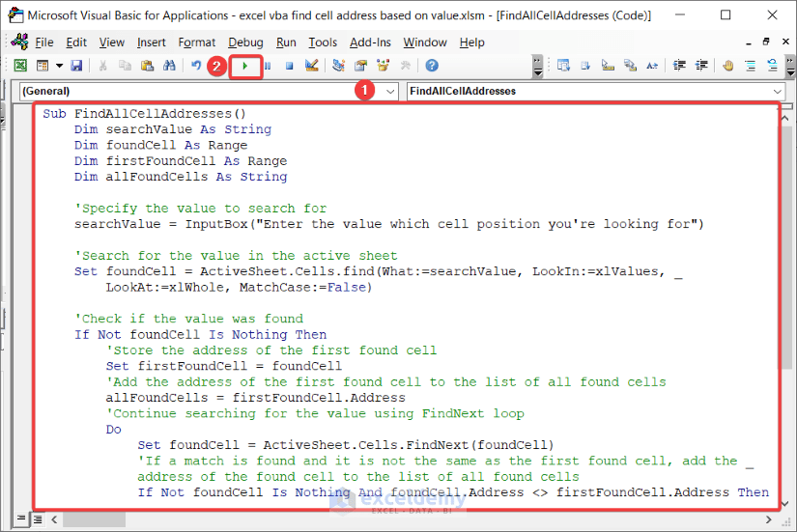This screenshot has height=532, width=797.
Task: Open Project Explorer icon
Action: tap(338, 66)
